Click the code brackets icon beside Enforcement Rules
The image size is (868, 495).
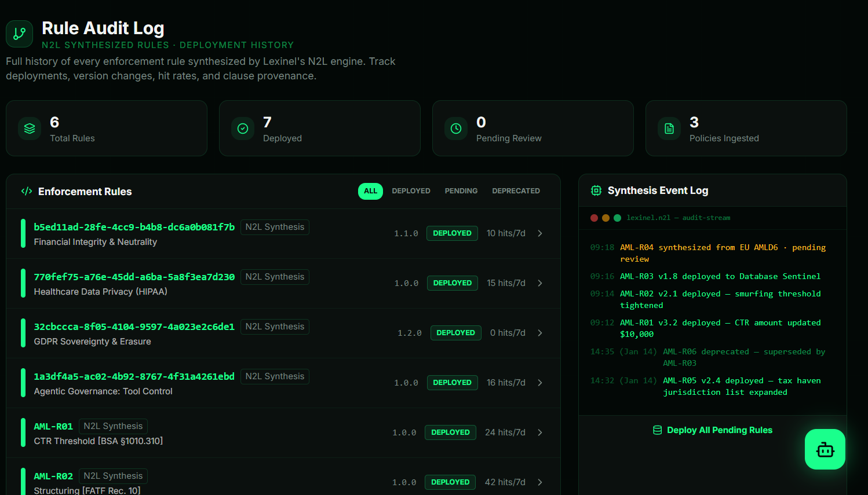click(x=25, y=191)
